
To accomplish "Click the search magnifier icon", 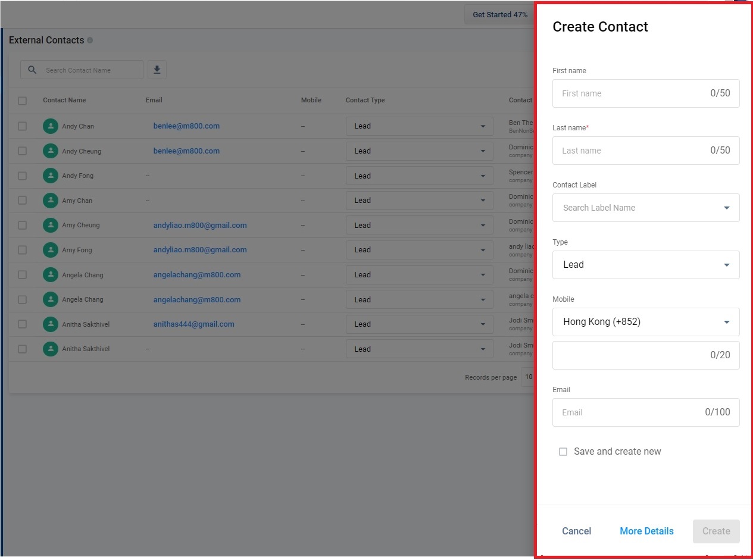I will point(33,70).
